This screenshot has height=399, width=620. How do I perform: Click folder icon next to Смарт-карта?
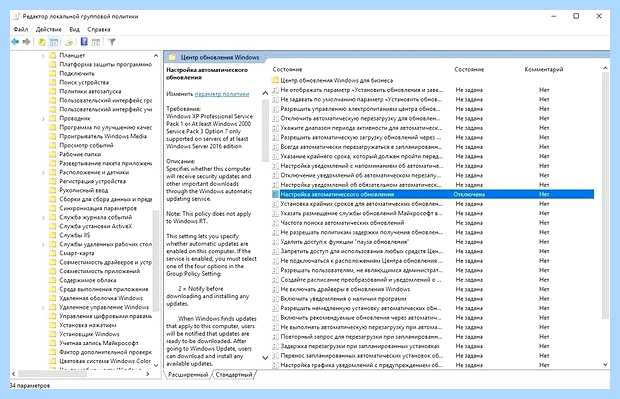click(x=52, y=253)
